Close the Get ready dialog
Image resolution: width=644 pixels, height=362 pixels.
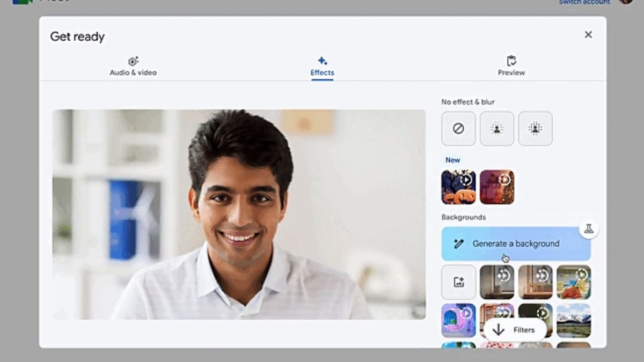pyautogui.click(x=588, y=35)
